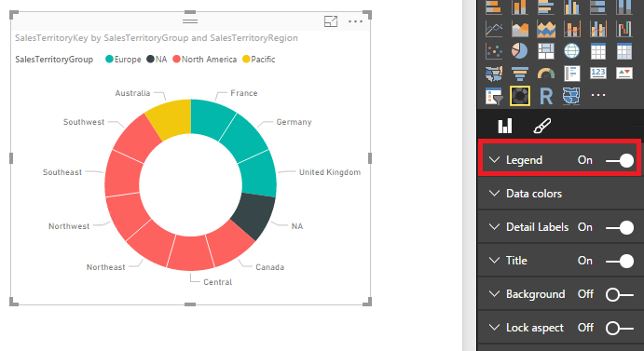Select Line and clustered column chart
This screenshot has width=644, height=351.
point(598,29)
